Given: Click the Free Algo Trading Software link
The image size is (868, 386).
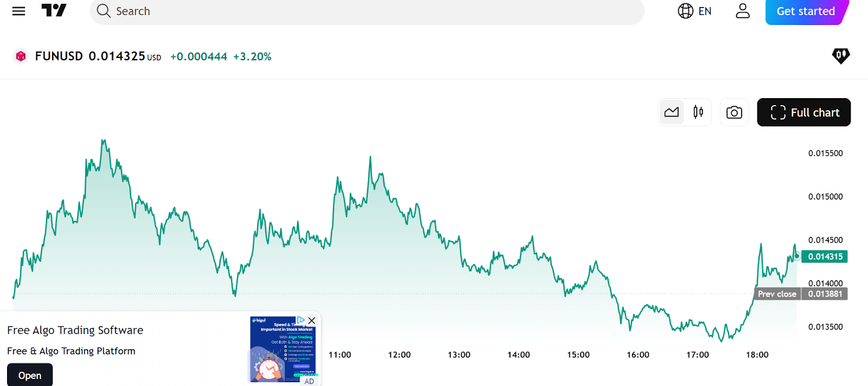Looking at the screenshot, I should tap(75, 330).
